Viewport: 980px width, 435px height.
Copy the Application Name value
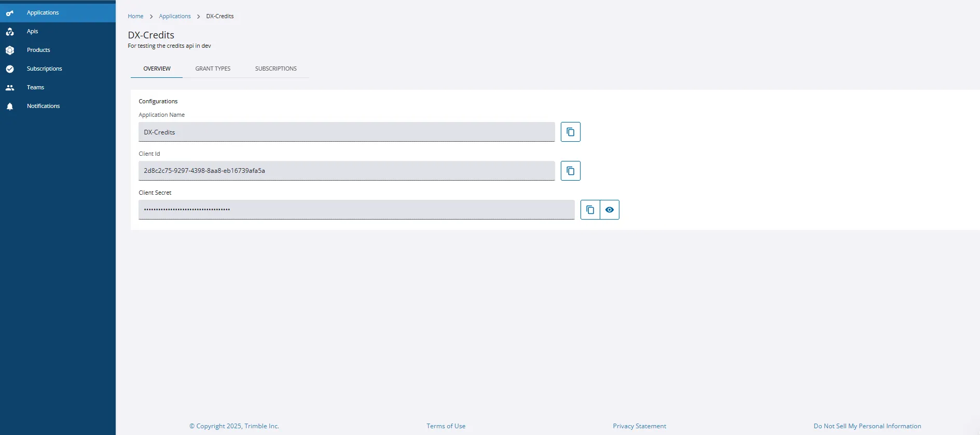coord(570,132)
